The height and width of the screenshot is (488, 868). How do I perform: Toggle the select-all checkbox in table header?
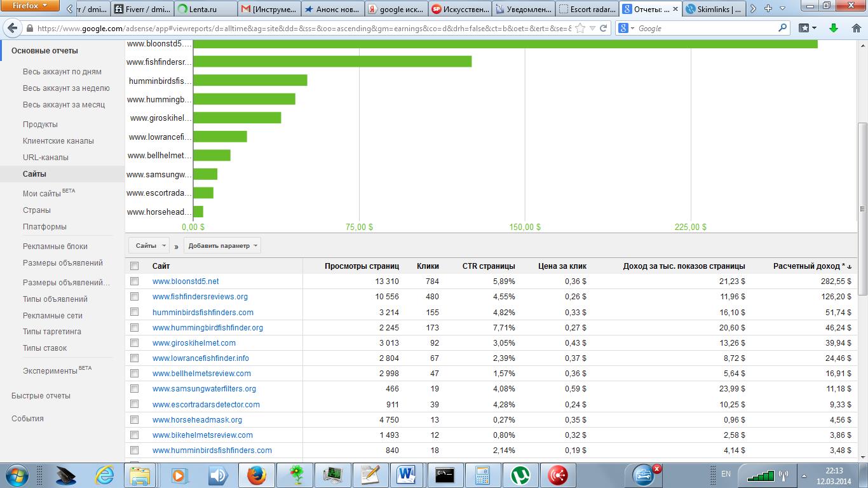tap(134, 266)
